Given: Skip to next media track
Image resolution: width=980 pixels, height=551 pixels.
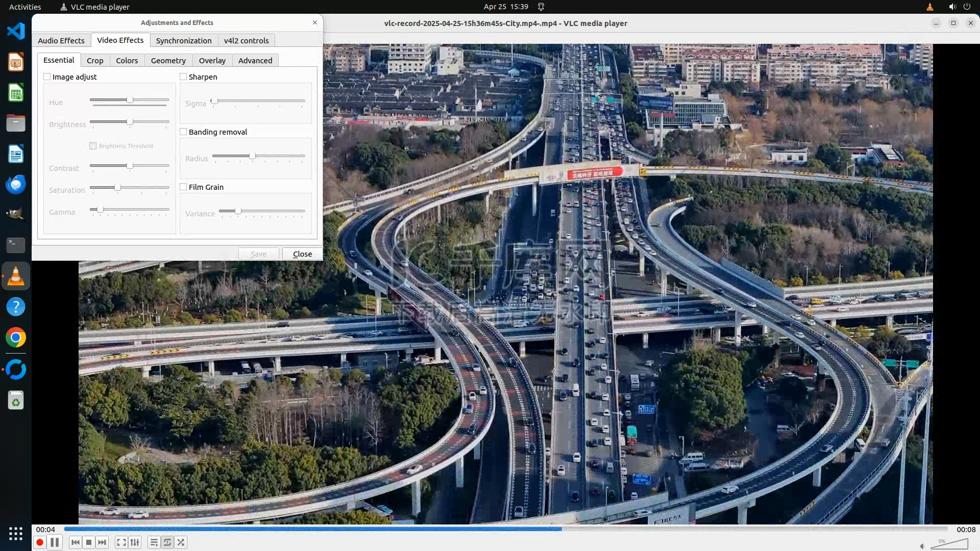Looking at the screenshot, I should tap(102, 542).
